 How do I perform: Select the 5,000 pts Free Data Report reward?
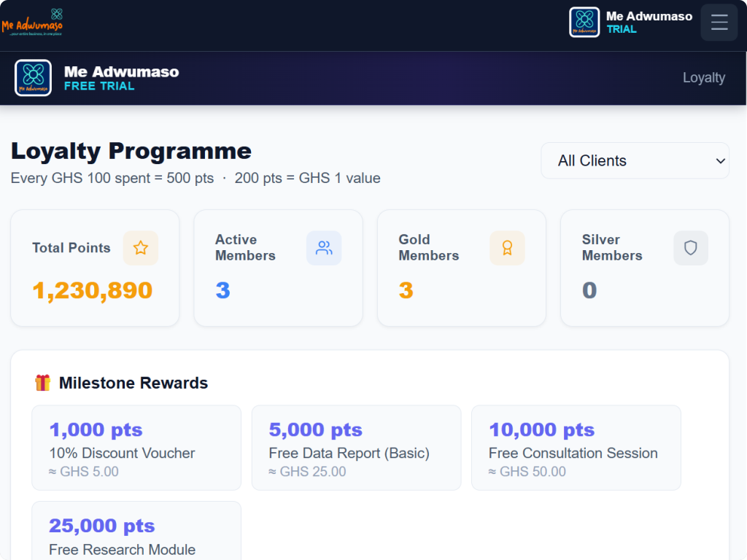356,448
